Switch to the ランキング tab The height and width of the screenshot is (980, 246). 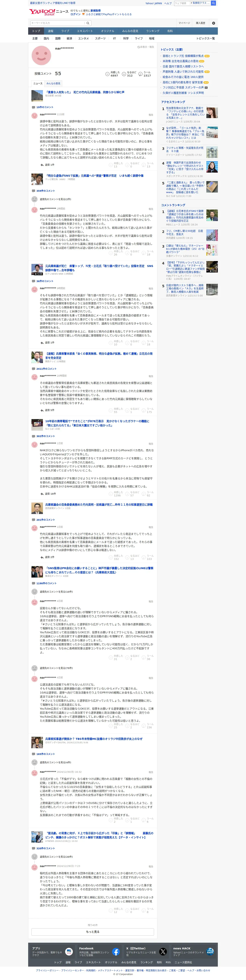point(153,31)
